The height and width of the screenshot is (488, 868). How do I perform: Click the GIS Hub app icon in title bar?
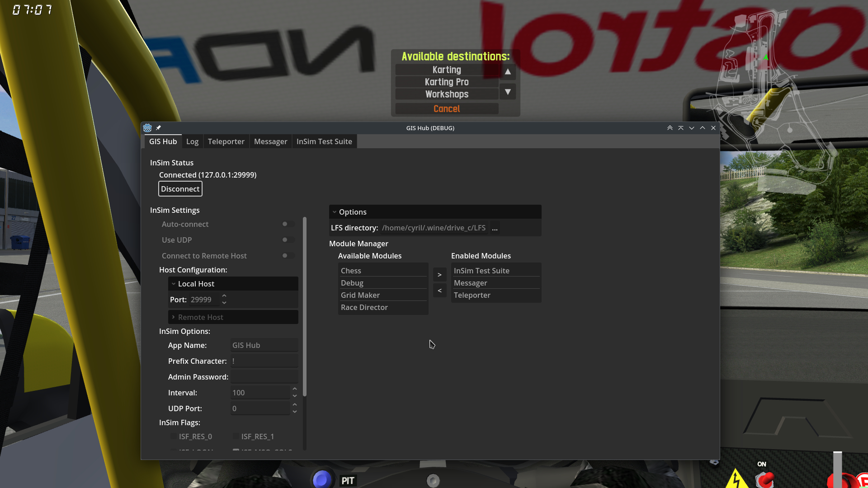pyautogui.click(x=147, y=128)
